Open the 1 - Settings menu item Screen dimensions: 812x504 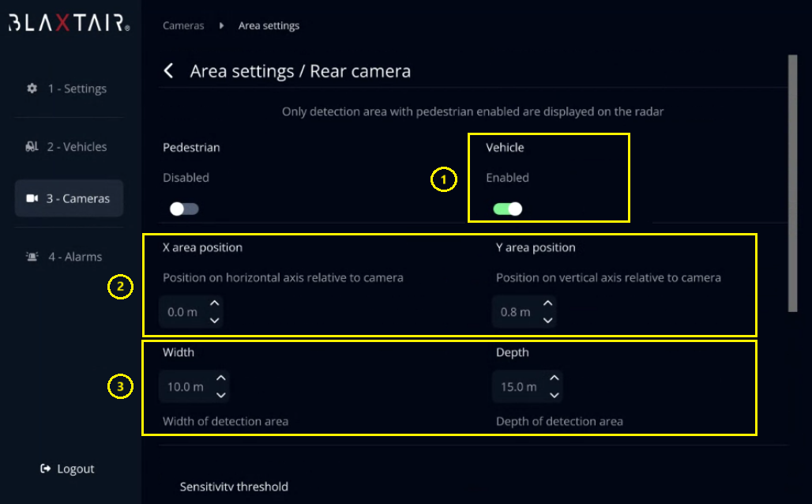[77, 88]
